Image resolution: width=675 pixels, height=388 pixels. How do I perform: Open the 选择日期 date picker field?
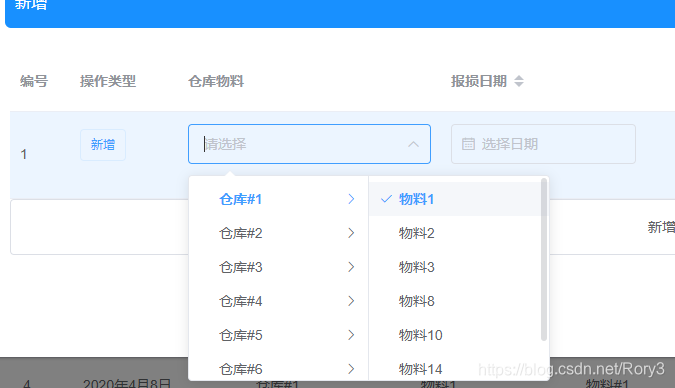543,144
